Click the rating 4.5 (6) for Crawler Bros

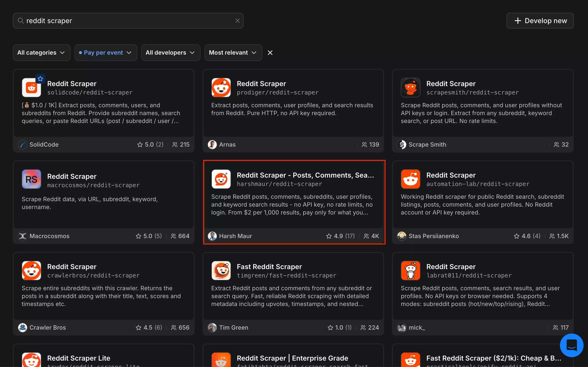pyautogui.click(x=149, y=328)
